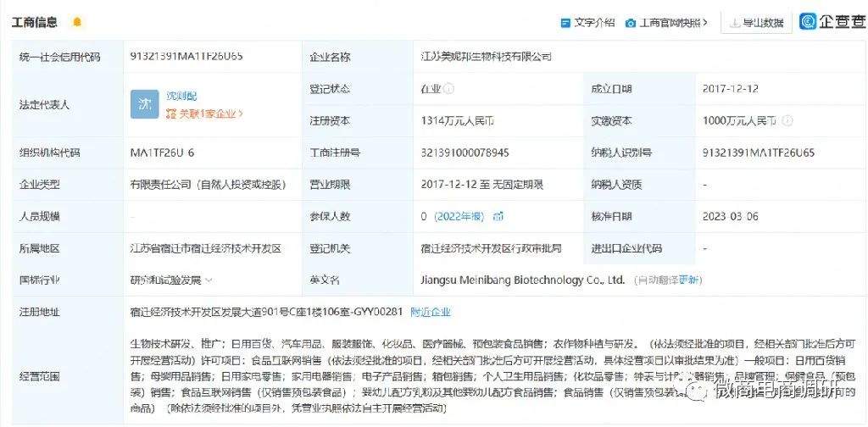The height and width of the screenshot is (427, 868).
Task: Click the info icon next to 实缴资本 value
Action: point(787,121)
